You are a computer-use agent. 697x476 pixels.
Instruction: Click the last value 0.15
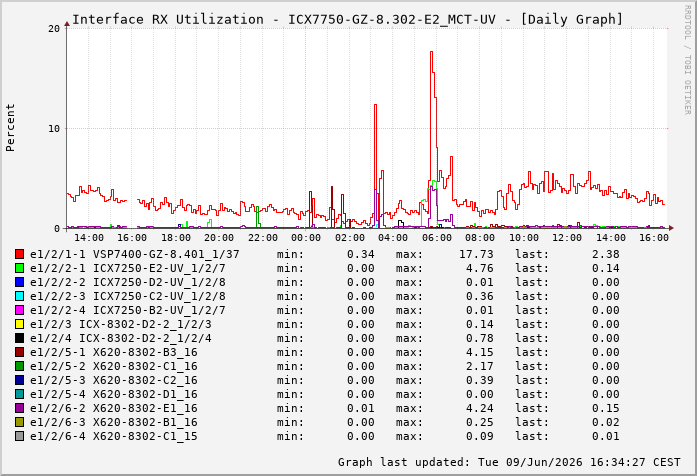[x=605, y=408]
